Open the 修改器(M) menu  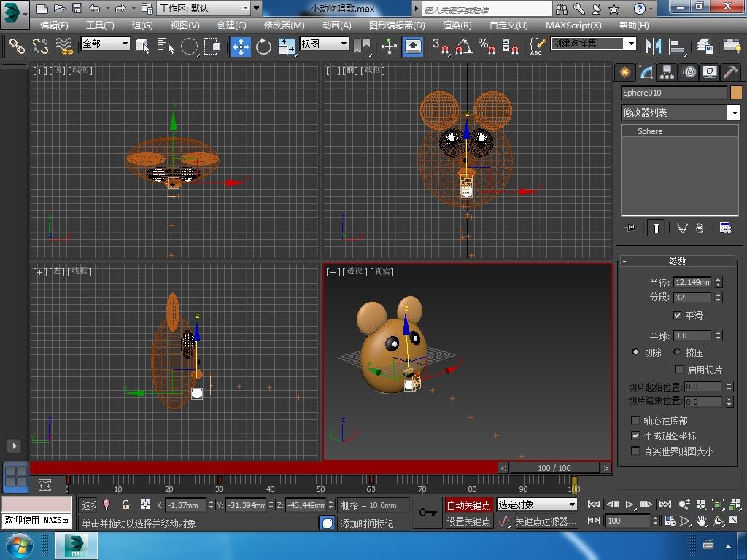coord(284,25)
